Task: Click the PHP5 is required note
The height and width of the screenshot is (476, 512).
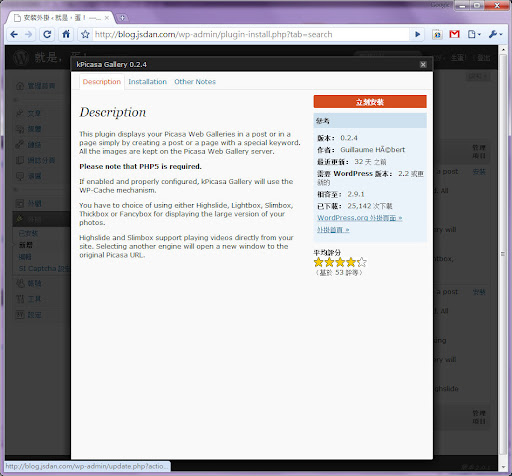Action: pyautogui.click(x=140, y=166)
